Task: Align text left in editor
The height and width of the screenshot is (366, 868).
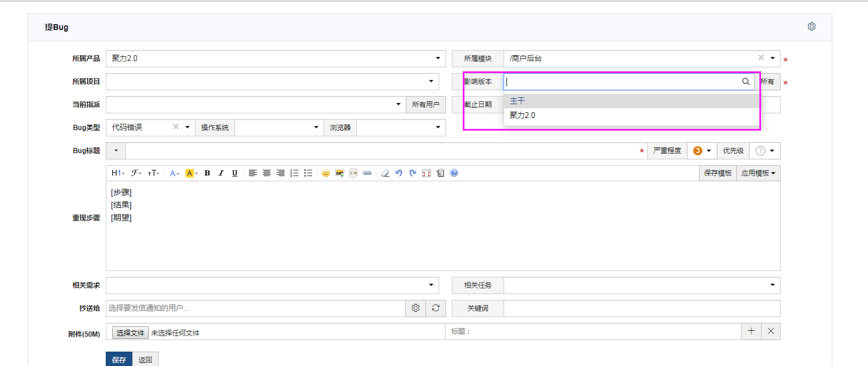Action: point(253,173)
